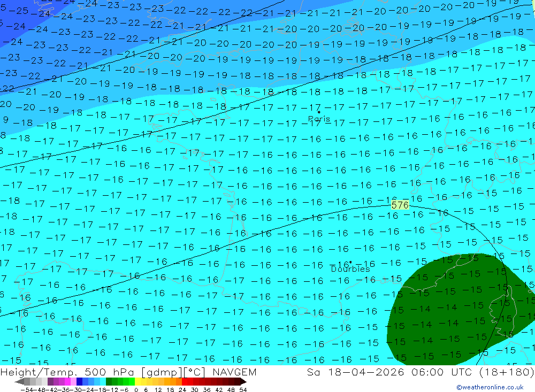535x392 pixels.
Task: Select the 576 height contour label
Action: click(x=400, y=205)
